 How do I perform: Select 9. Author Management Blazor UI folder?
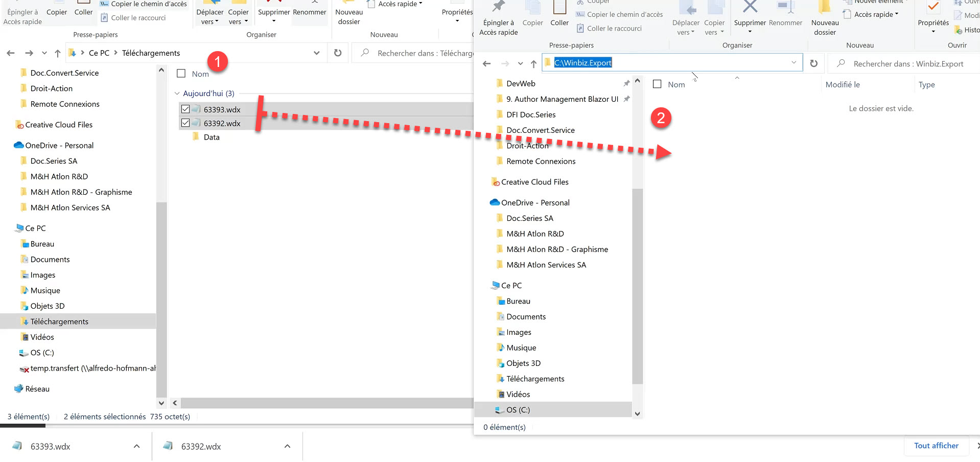562,99
